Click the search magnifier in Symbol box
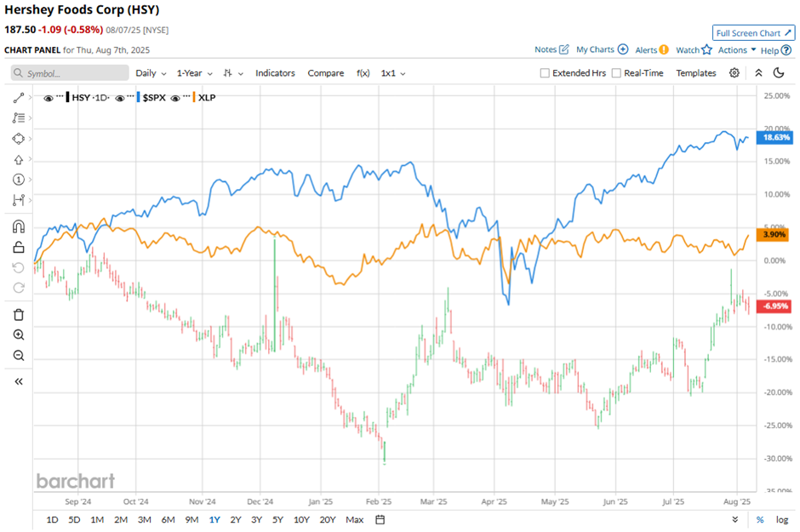The image size is (800, 532). pyautogui.click(x=18, y=73)
